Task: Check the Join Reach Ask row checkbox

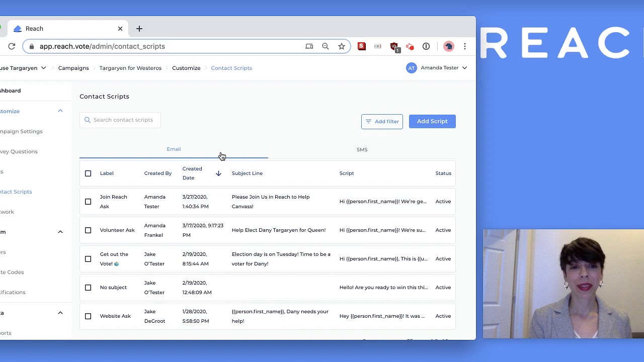Action: 88,202
